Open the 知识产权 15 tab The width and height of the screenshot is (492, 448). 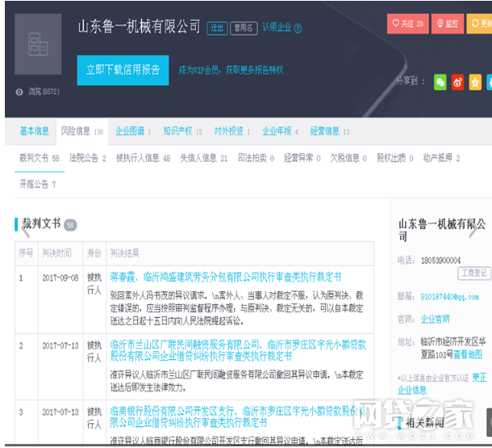tap(182, 131)
